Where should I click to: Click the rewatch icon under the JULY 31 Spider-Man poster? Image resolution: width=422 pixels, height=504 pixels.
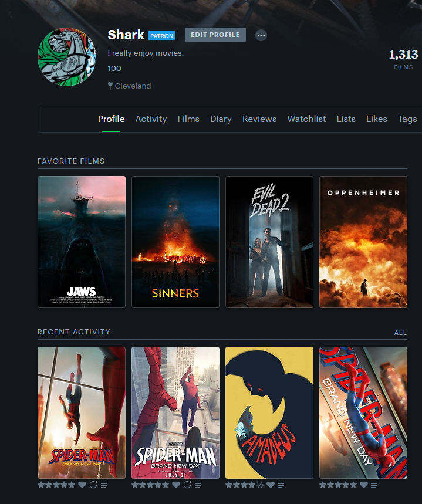[x=187, y=485]
